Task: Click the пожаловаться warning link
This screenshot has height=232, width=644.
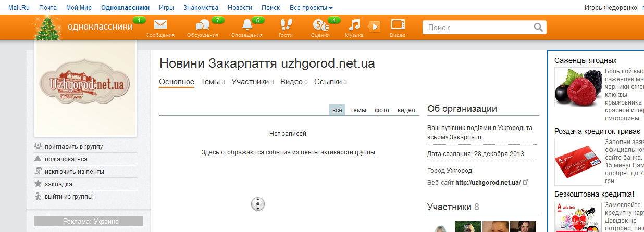Action: pyautogui.click(x=66, y=159)
